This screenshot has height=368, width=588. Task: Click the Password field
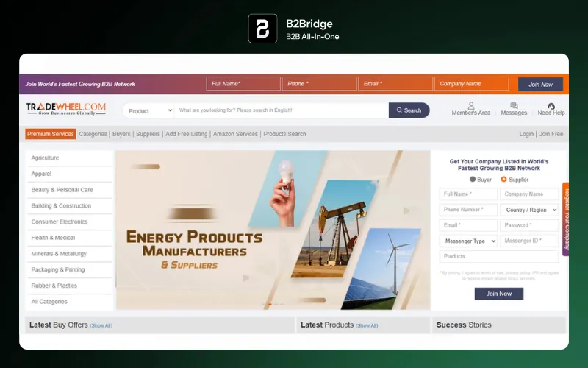[x=529, y=225]
